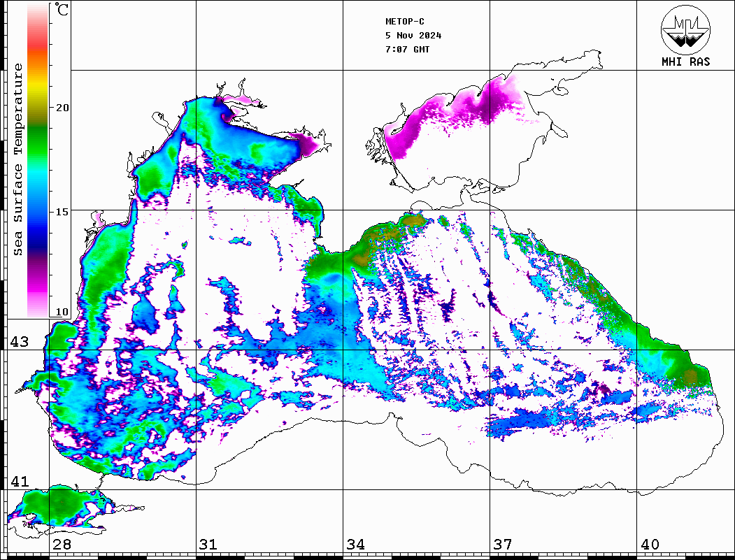735x560 pixels.
Task: Click the "MHI RAS" label text
Action: click(x=685, y=62)
